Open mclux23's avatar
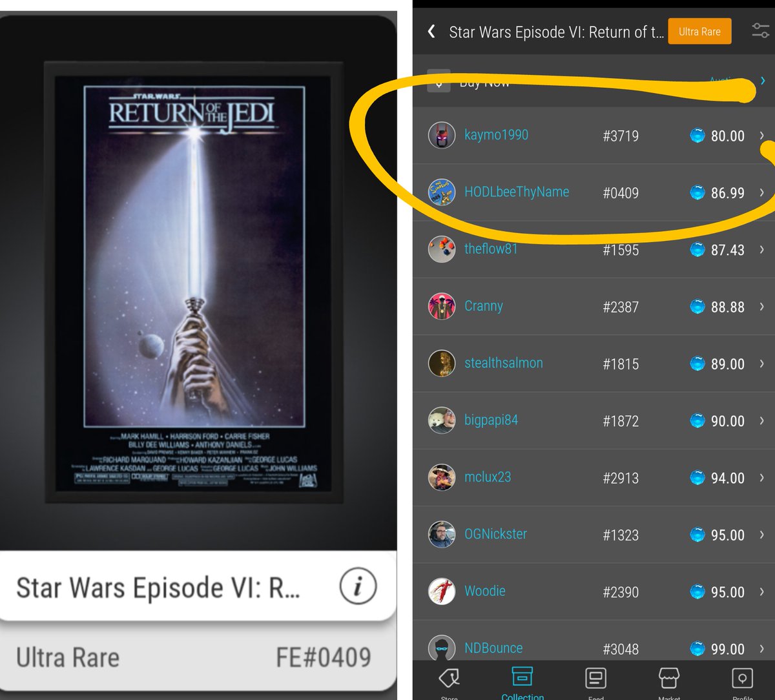Viewport: 775px width, 700px height. click(442, 477)
